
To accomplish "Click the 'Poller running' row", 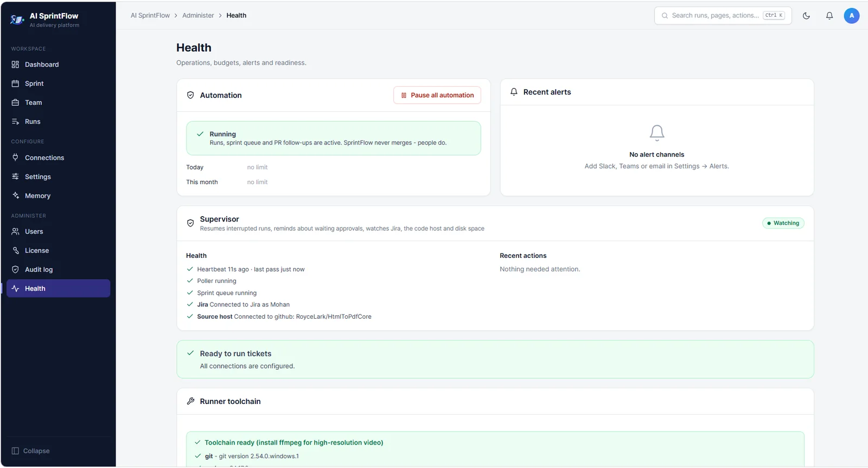I will pyautogui.click(x=212, y=281).
